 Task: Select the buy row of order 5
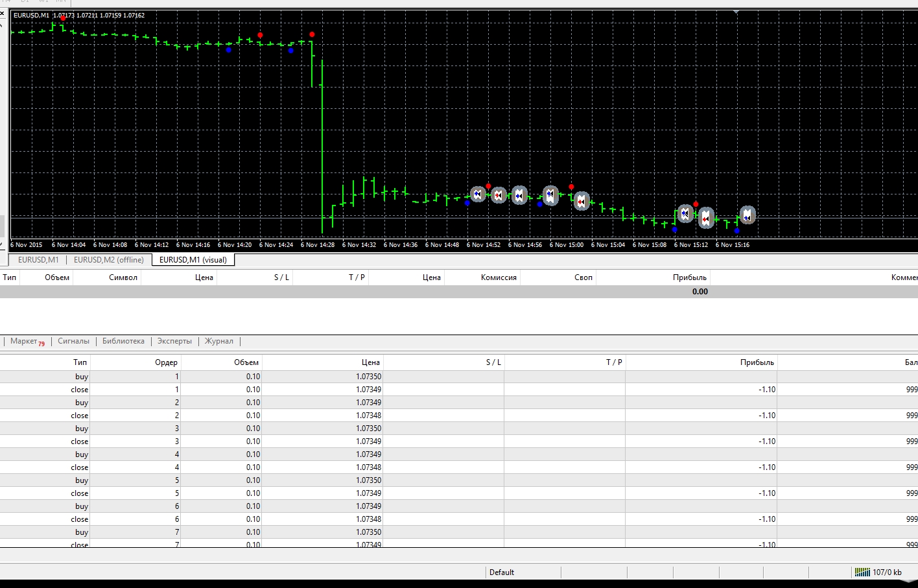[459, 480]
